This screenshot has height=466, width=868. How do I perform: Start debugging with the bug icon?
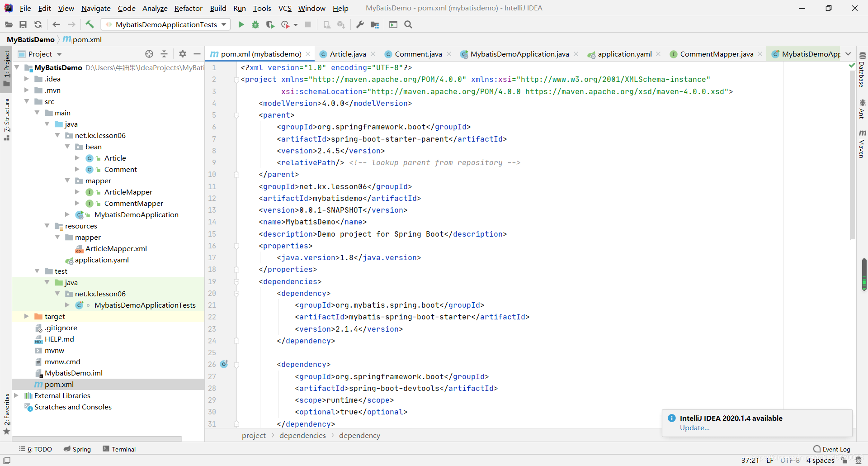click(x=255, y=24)
